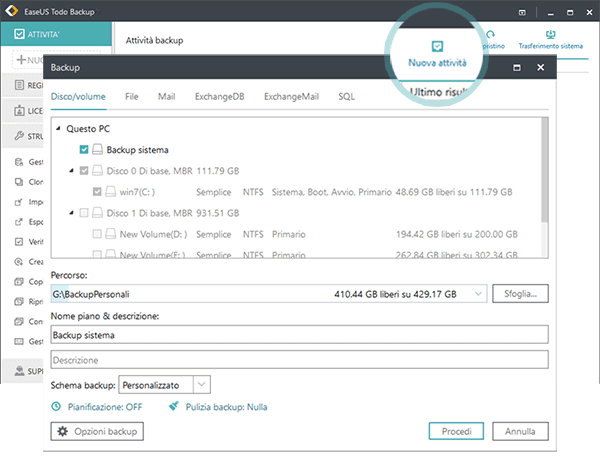The width and height of the screenshot is (600, 475).
Task: Click the drive icon next to Backup sistema
Action: [98, 149]
